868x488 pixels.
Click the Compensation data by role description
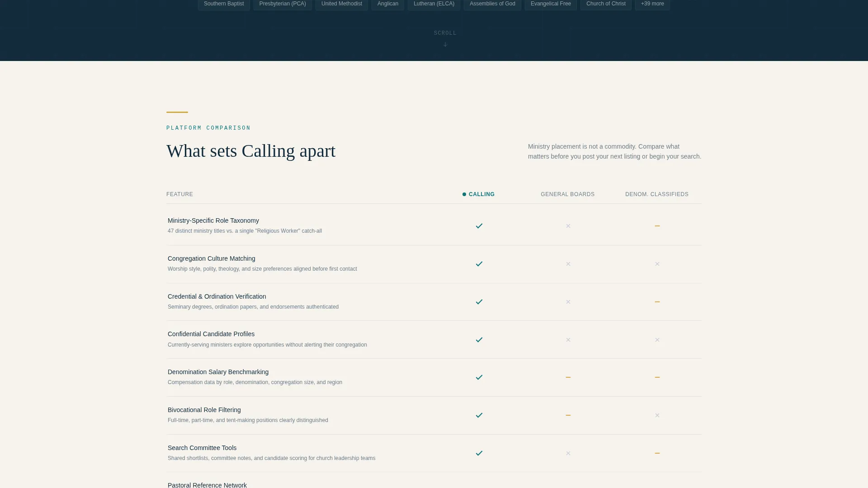click(255, 382)
